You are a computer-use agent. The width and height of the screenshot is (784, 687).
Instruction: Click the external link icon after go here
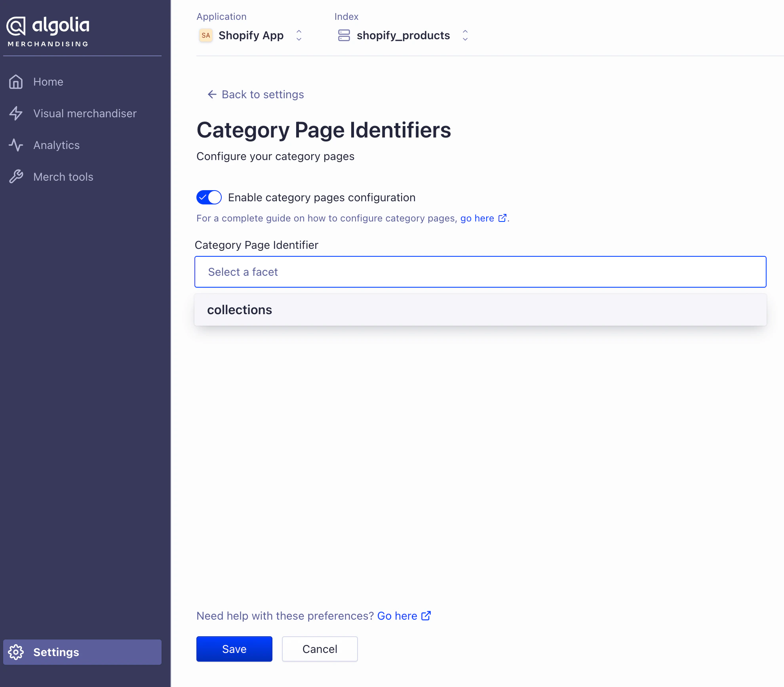502,218
